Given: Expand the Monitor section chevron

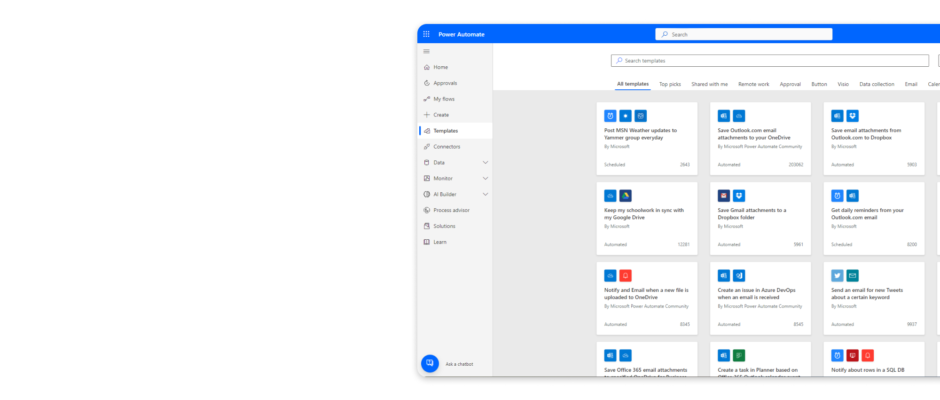Looking at the screenshot, I should point(486,178).
